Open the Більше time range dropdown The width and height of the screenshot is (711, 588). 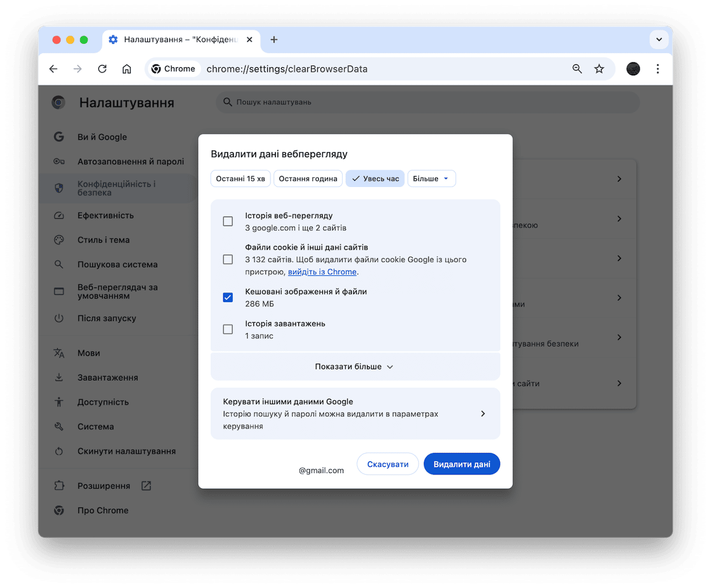pos(432,179)
